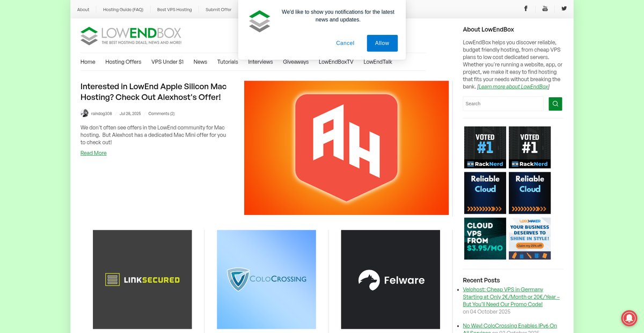The image size is (644, 333).
Task: Click into the sidebar Search field
Action: coord(503,104)
